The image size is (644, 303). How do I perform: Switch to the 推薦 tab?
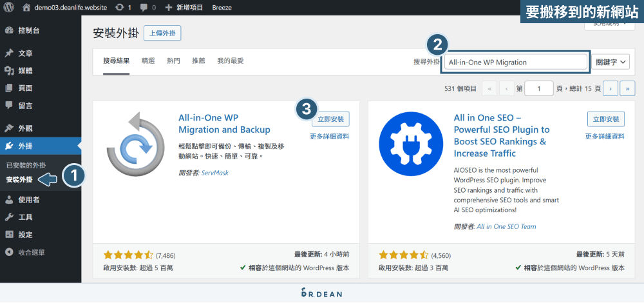pyautogui.click(x=199, y=61)
